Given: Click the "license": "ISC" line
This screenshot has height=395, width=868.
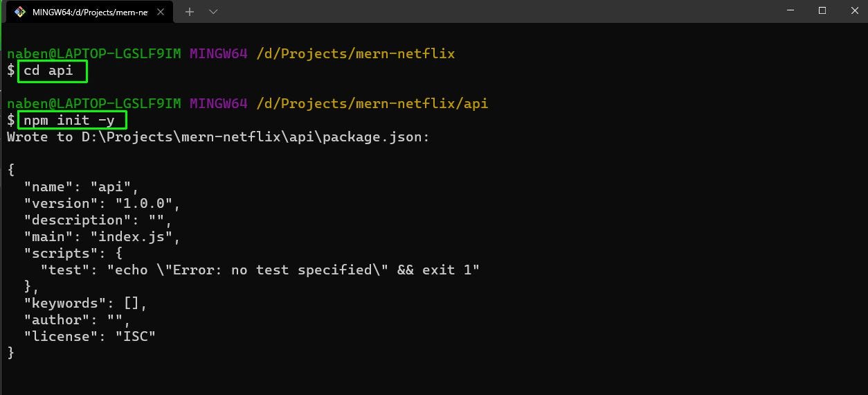Looking at the screenshot, I should [x=90, y=337].
